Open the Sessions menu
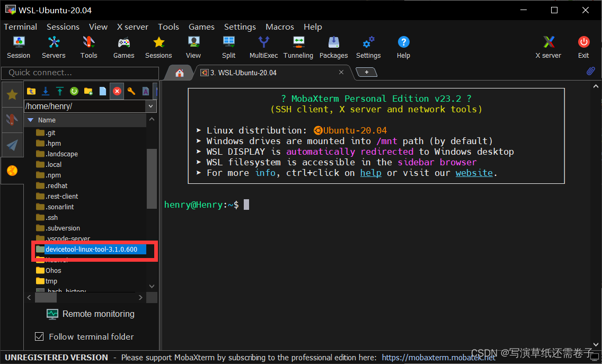The image size is (602, 364). tap(63, 27)
